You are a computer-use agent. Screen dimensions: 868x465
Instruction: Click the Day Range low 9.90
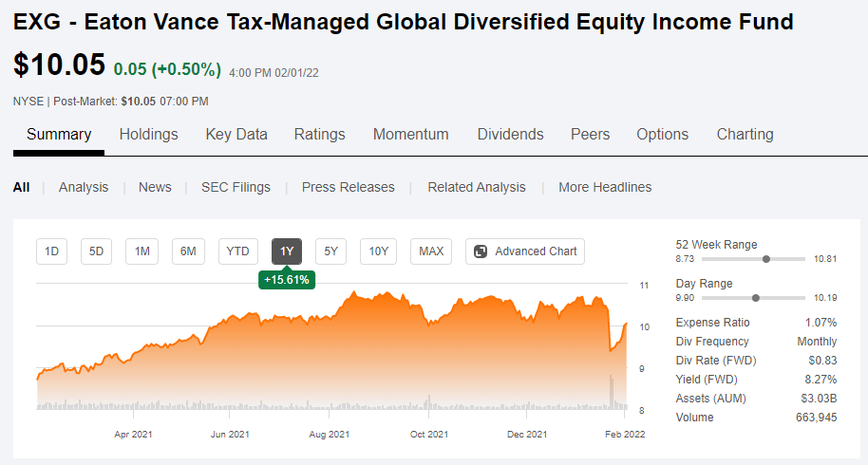[x=685, y=298]
